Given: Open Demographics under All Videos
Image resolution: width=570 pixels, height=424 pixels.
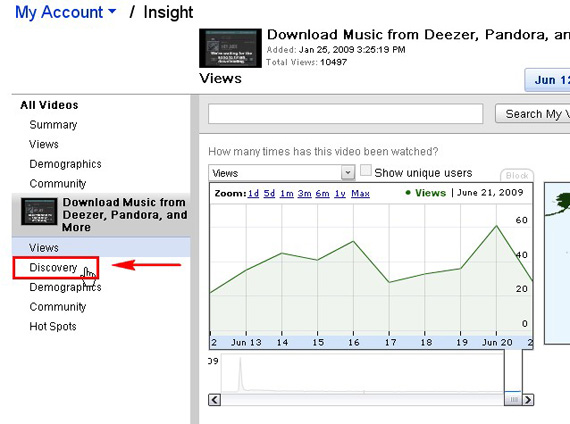Looking at the screenshot, I should pyautogui.click(x=65, y=164).
